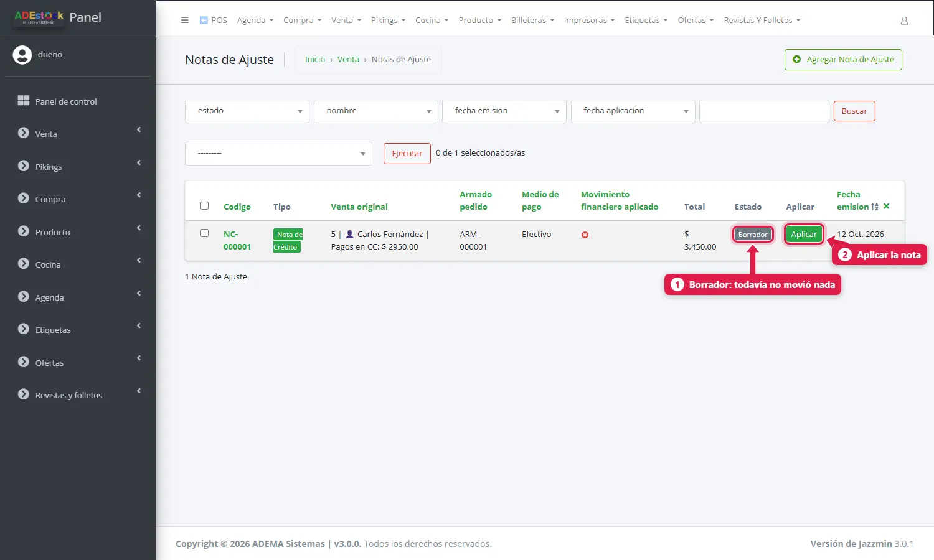Click the Compra sidebar circle icon
This screenshot has height=560, width=934.
(x=24, y=198)
